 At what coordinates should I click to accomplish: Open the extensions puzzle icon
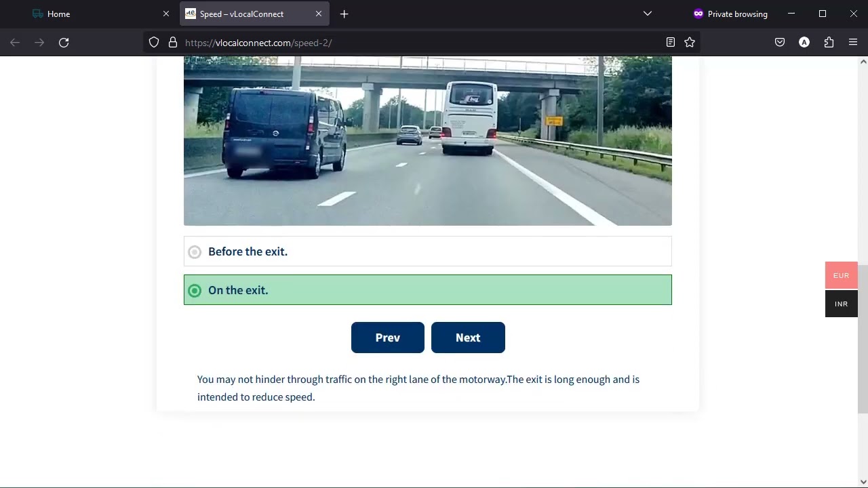click(829, 43)
